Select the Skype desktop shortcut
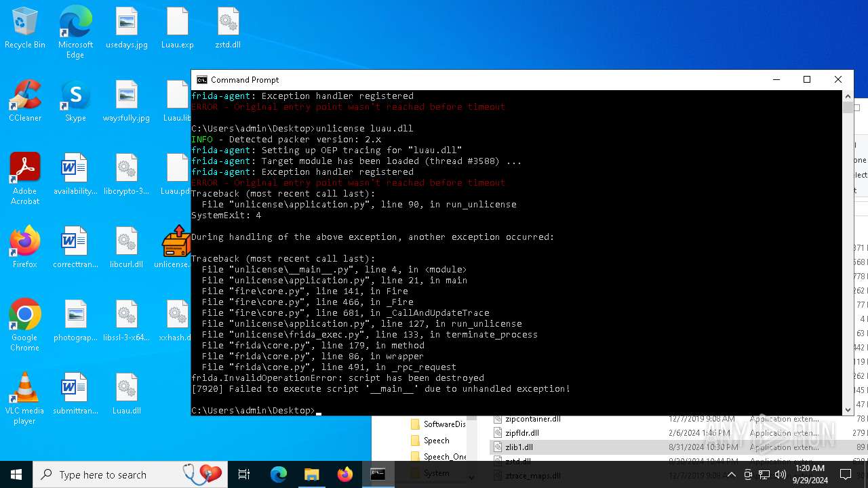The height and width of the screenshot is (488, 868). pyautogui.click(x=75, y=101)
